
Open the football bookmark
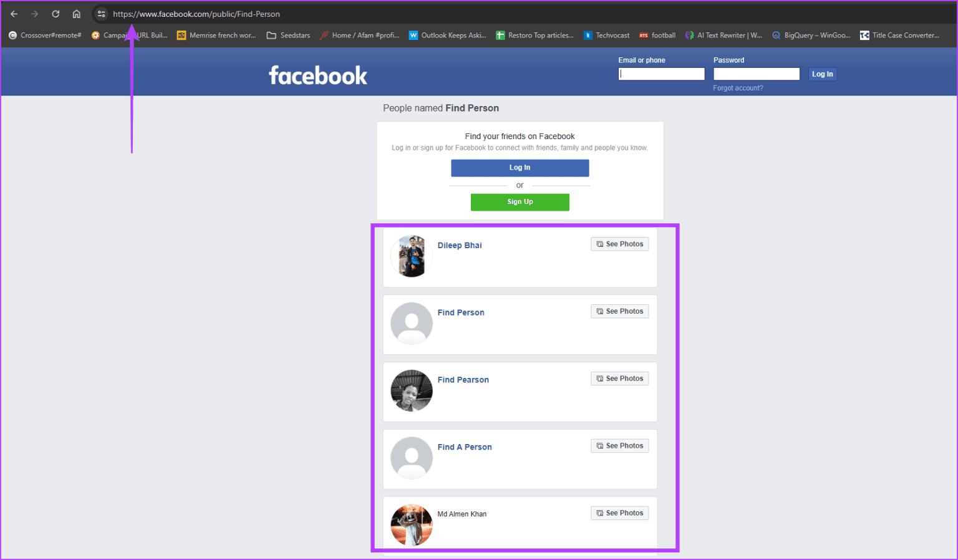(x=657, y=36)
